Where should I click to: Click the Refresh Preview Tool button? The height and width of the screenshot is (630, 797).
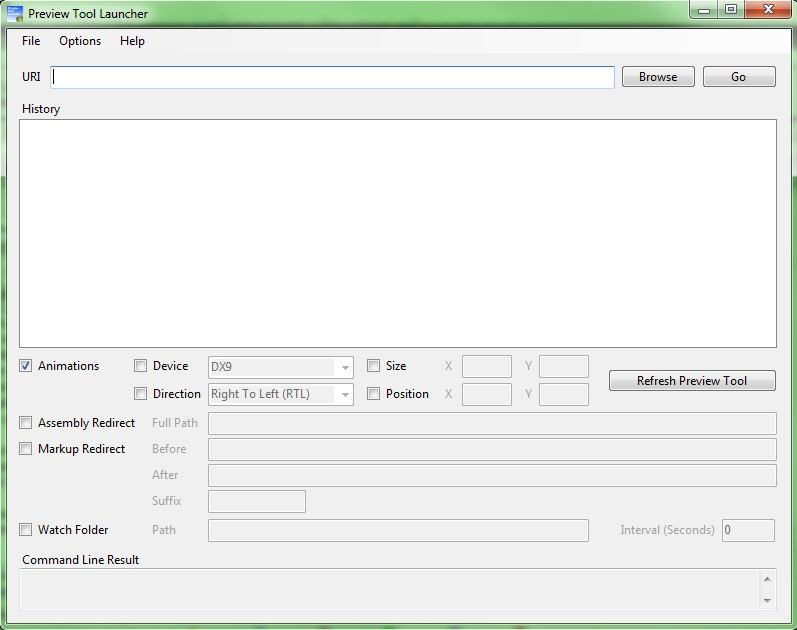point(692,380)
